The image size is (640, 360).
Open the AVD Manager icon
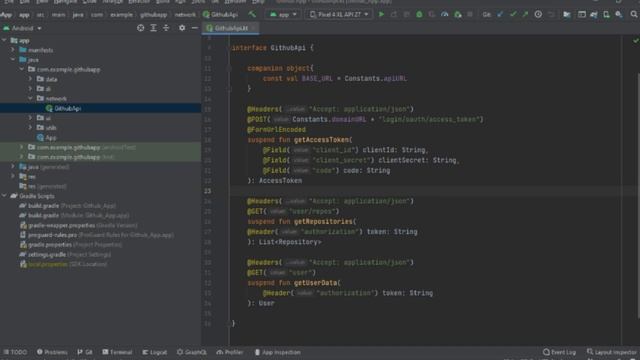(607, 14)
